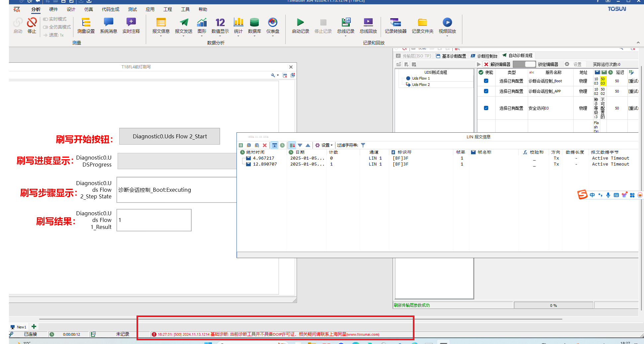Click the filter funnel icon in LIN window
The height and width of the screenshot is (344, 644).
point(363,145)
